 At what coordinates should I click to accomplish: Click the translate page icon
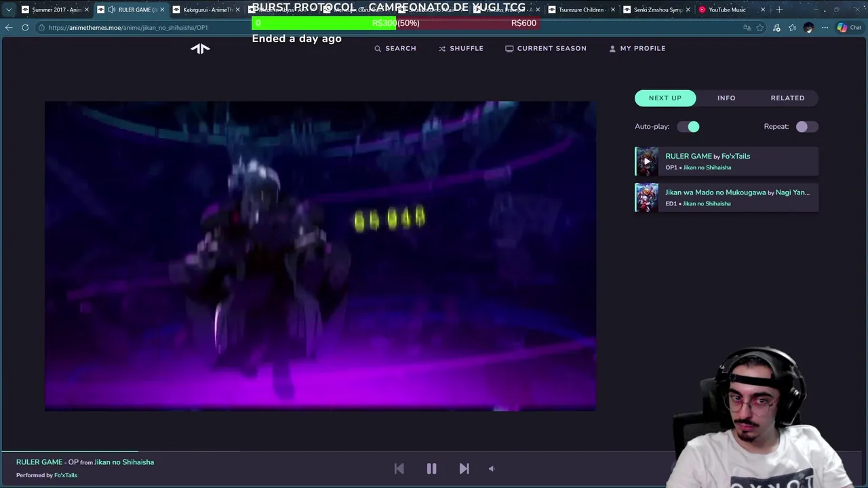[x=747, y=28]
